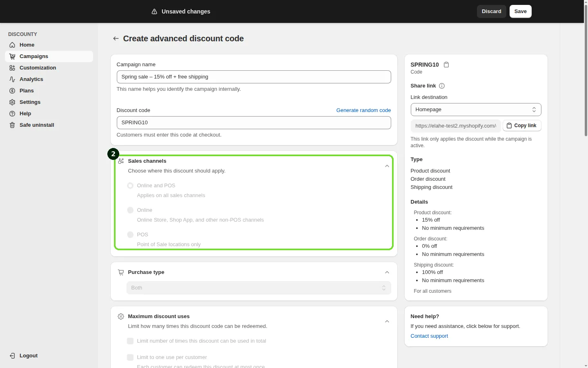Viewport: 588px width, 368px height.
Task: Click the back arrow beside page title
Action: click(x=116, y=38)
